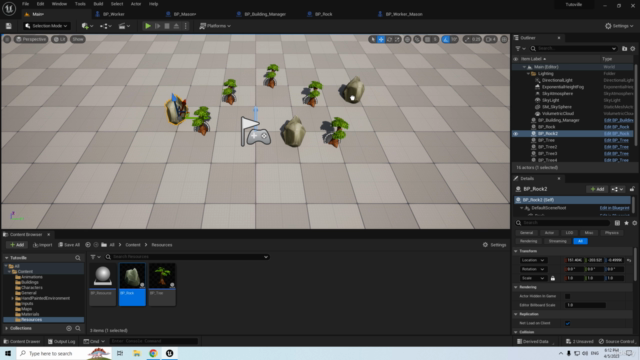Screen dimensions: 640x360
Task: Open the Platforms dropdown
Action: [x=215, y=26]
